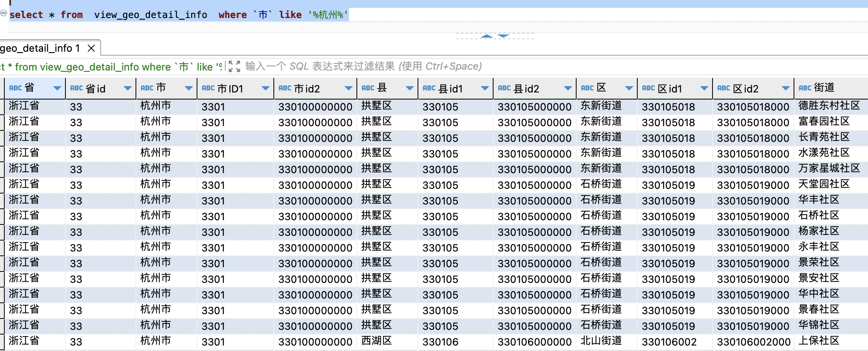The image size is (868, 351).
Task: Select the 市ID1 column header label
Action: click(x=230, y=89)
